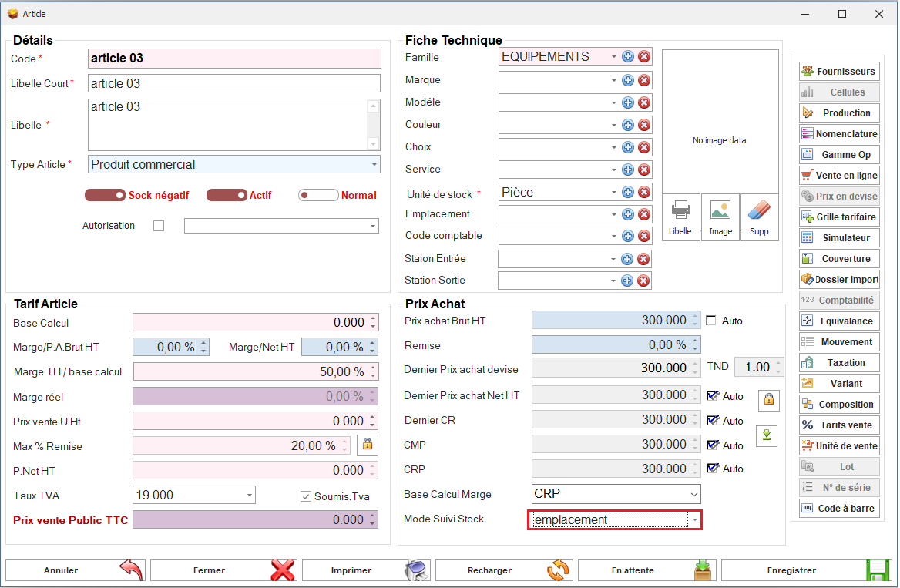This screenshot has height=588, width=900.
Task: Uncheck the Soumis.Tva checkbox
Action: [306, 496]
